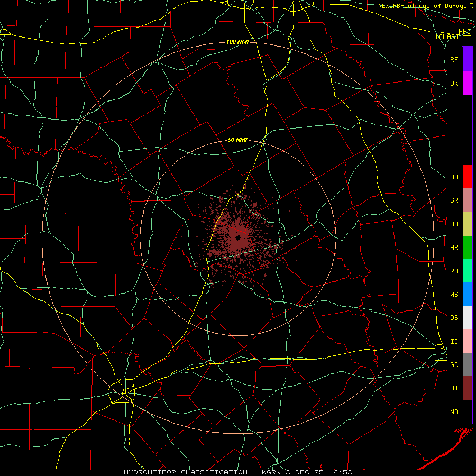Screen dimensions: 476x476
Task: Click the HA red color swatch
Action: [467, 177]
